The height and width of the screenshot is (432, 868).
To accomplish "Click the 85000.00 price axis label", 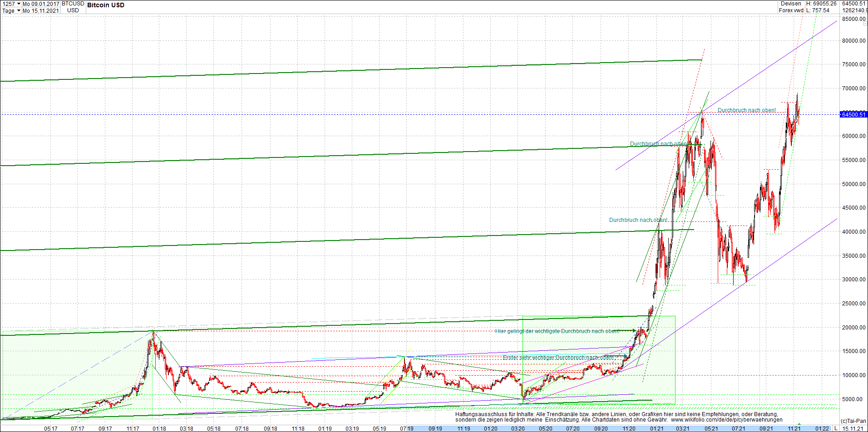I will (853, 19).
